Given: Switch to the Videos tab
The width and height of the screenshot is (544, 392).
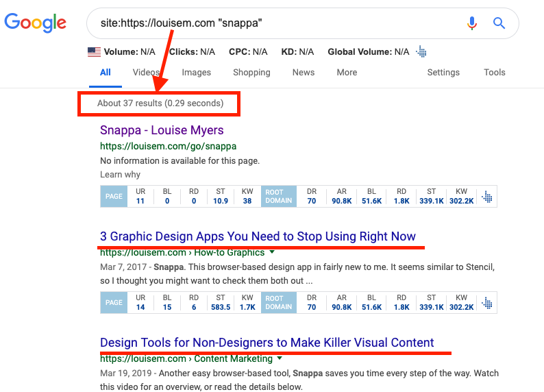Looking at the screenshot, I should [146, 73].
